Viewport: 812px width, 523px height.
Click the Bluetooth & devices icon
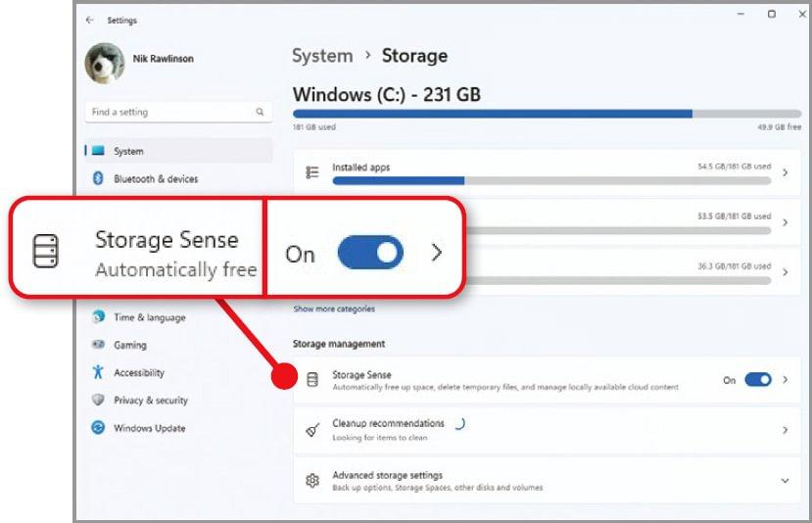98,178
